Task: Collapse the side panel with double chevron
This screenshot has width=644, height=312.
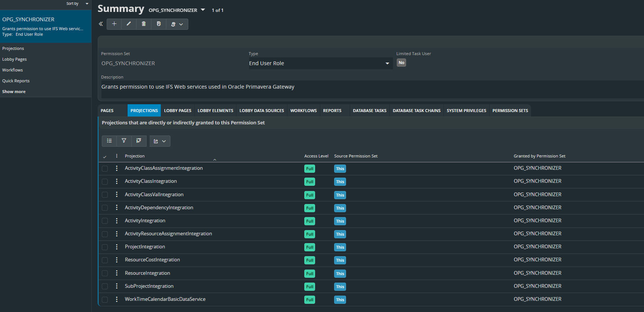Action: [x=101, y=24]
